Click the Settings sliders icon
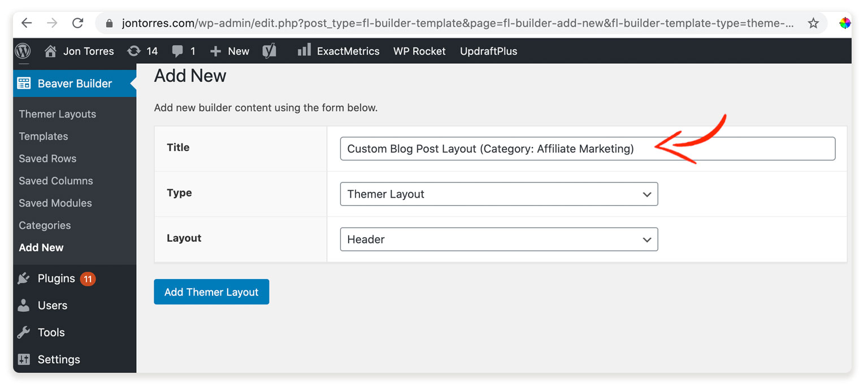Screen dimensions: 868x392 coord(24,359)
